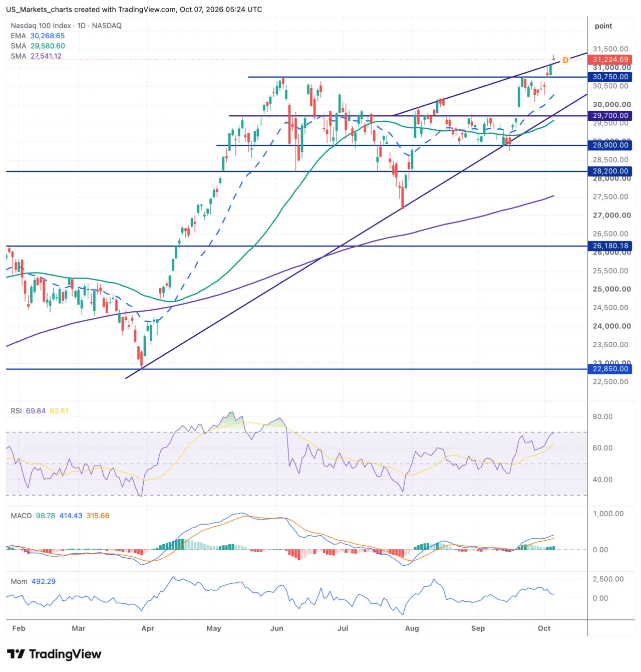This screenshot has width=641, height=672.
Task: Click the Aug label on the time axis
Action: coord(412,628)
